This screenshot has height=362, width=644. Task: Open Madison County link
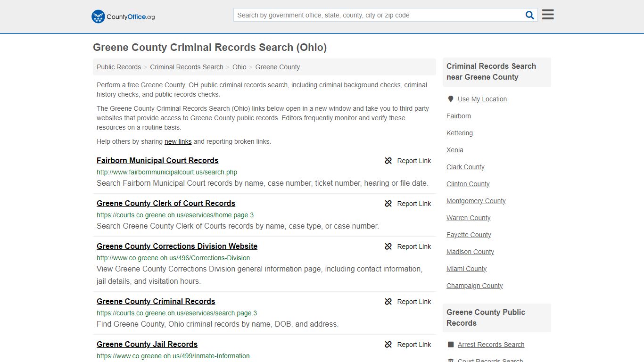pos(470,252)
